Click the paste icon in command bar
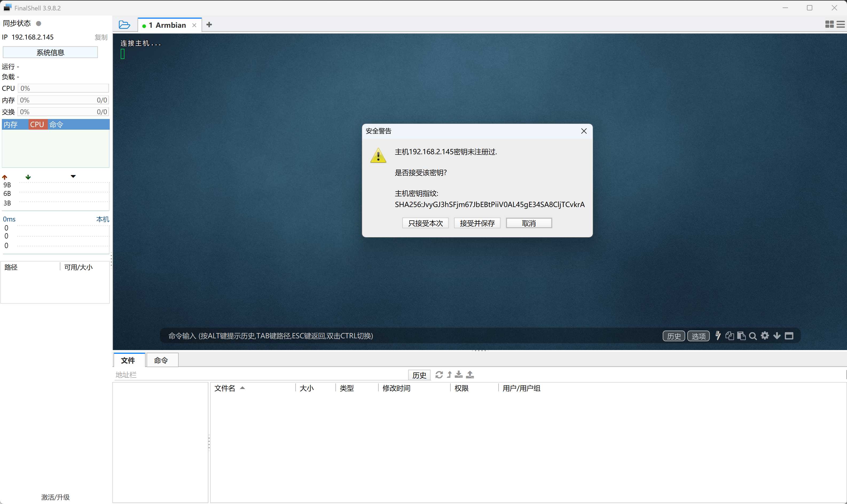 tap(741, 336)
